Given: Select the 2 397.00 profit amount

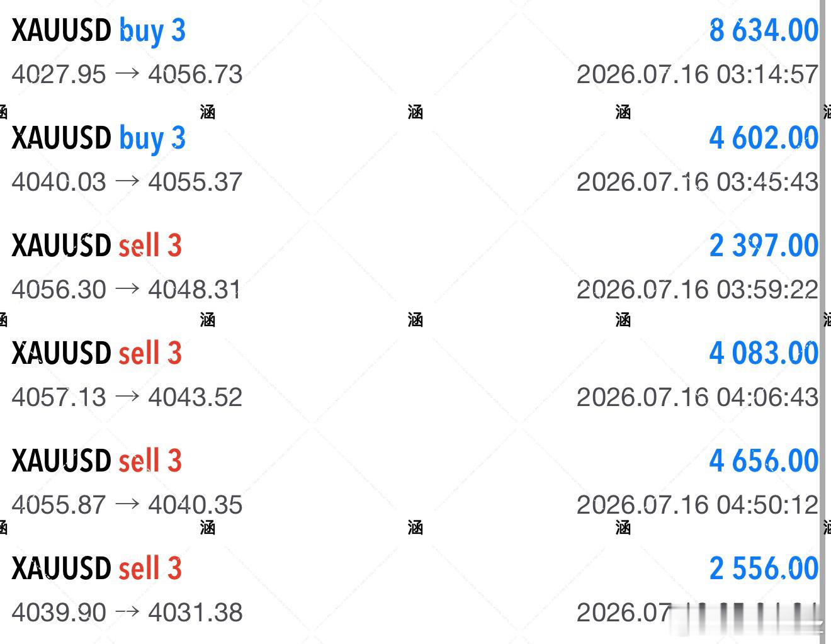Looking at the screenshot, I should click(x=764, y=246).
